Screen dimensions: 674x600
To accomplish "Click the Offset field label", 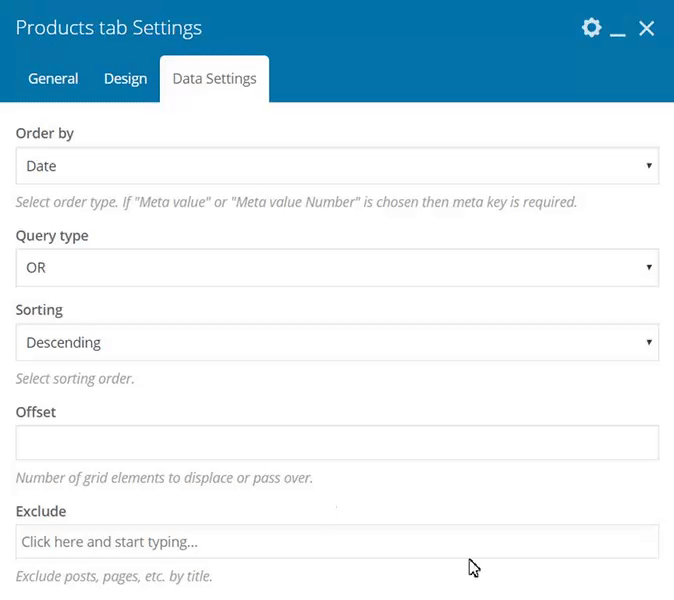I will (x=36, y=412).
